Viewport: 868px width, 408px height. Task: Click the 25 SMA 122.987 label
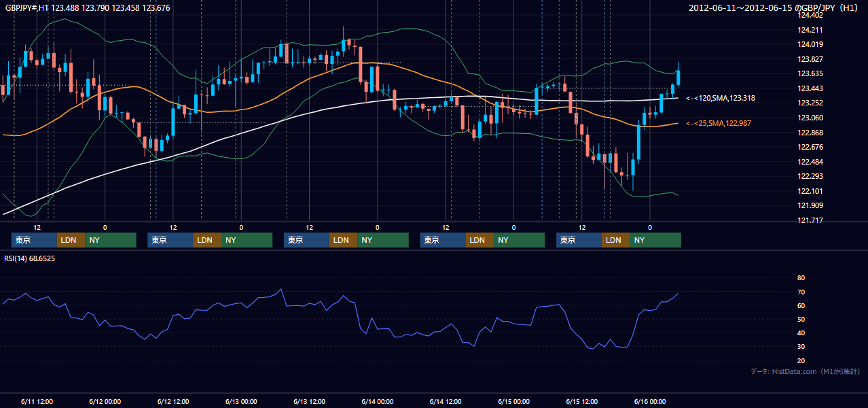click(x=719, y=123)
